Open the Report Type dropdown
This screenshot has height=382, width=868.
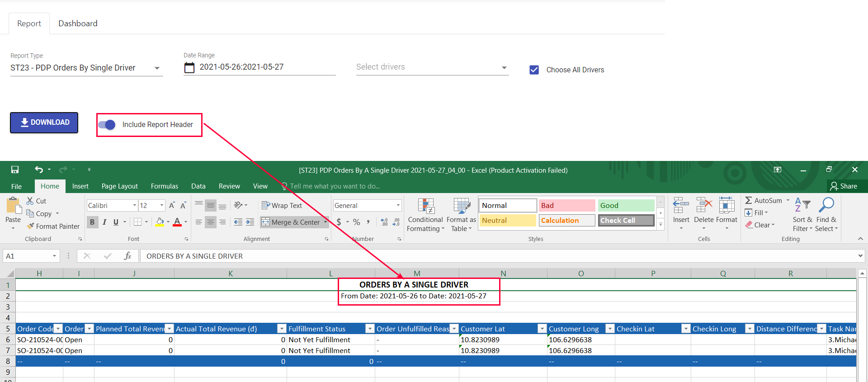click(x=86, y=68)
